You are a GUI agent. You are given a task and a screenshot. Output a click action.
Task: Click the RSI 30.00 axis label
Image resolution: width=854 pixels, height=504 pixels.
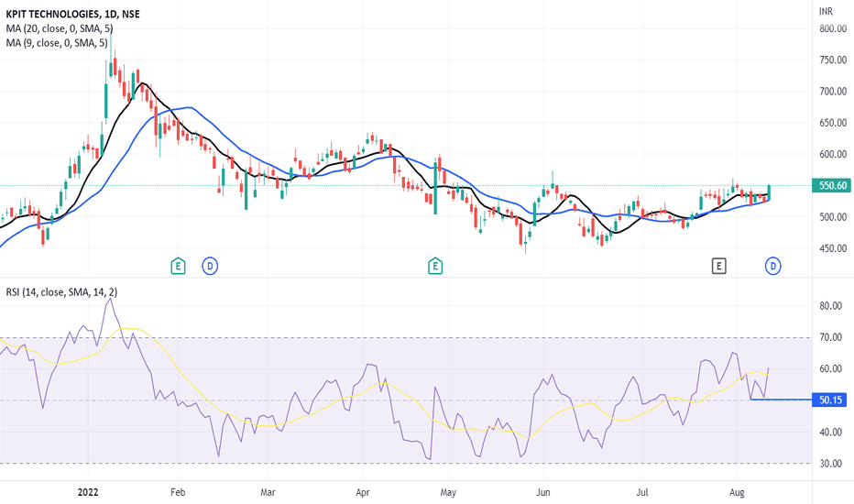(830, 464)
